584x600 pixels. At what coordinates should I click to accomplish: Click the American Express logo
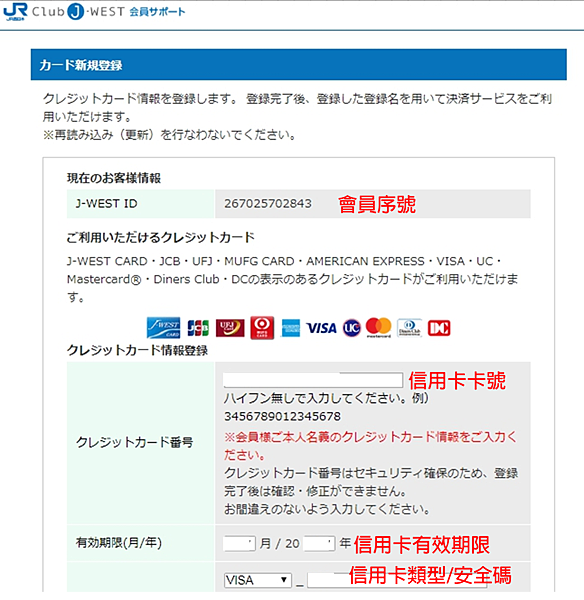point(290,328)
